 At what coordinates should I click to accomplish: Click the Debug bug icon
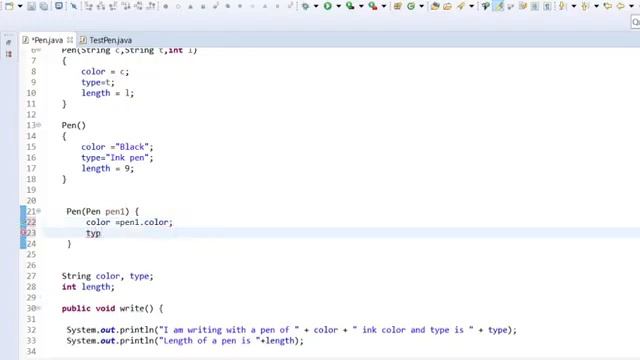click(305, 6)
